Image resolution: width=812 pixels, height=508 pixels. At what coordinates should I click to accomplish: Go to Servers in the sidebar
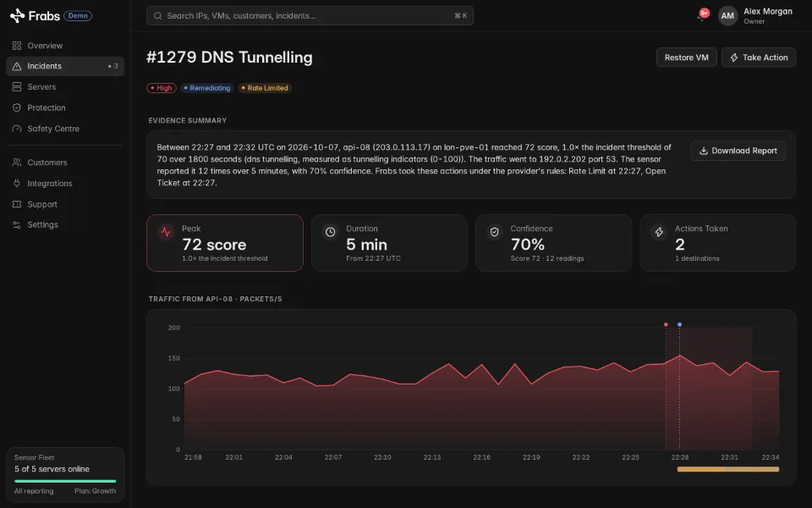click(65, 87)
